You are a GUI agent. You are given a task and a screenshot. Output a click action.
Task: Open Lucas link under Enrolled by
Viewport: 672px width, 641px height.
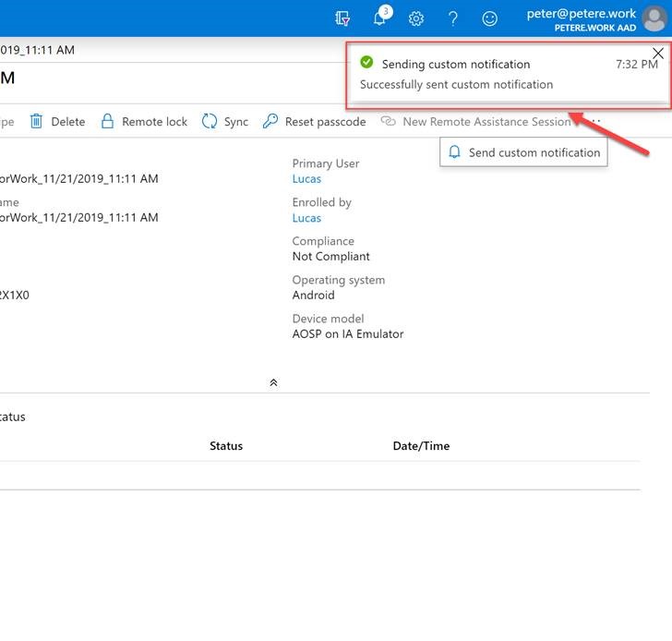(x=306, y=218)
